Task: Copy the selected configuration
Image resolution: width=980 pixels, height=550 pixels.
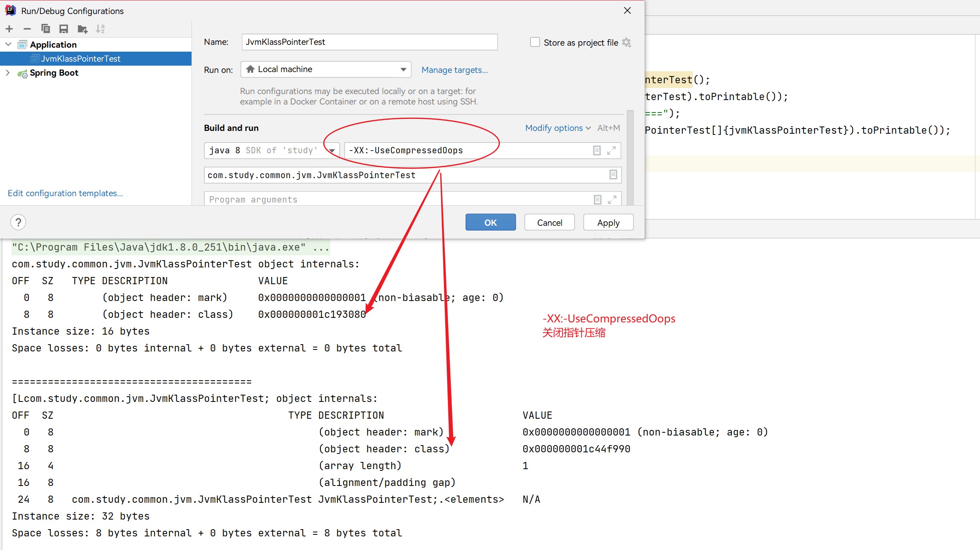Action: pyautogui.click(x=46, y=29)
